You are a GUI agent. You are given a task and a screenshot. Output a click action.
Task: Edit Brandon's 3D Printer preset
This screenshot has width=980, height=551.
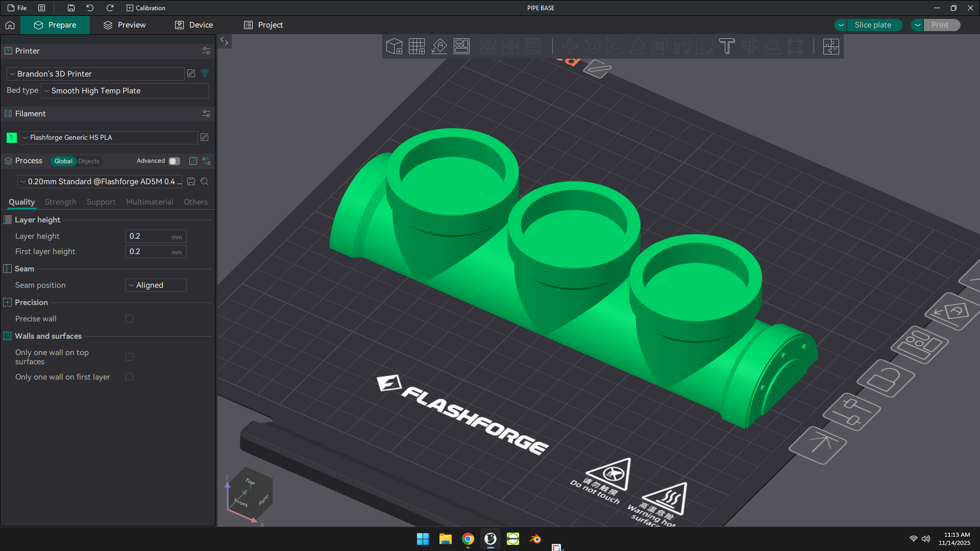[x=191, y=73]
